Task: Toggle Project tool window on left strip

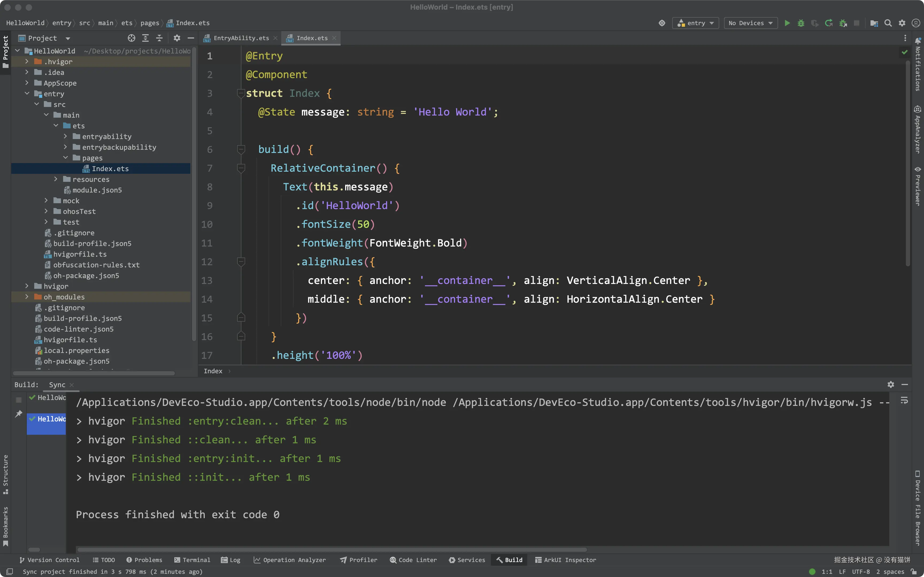Action: click(x=5, y=52)
